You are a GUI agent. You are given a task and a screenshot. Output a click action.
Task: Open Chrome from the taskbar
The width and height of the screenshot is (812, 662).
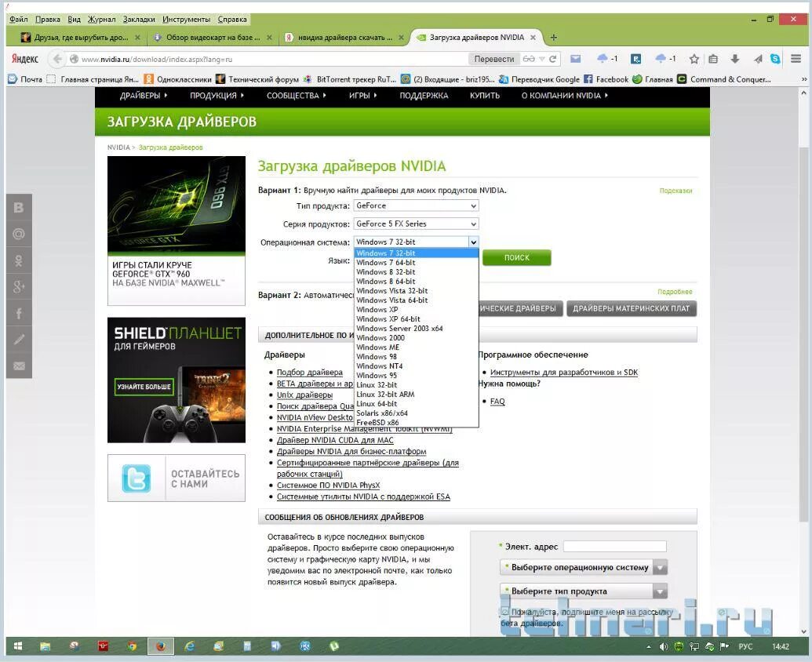point(132,646)
